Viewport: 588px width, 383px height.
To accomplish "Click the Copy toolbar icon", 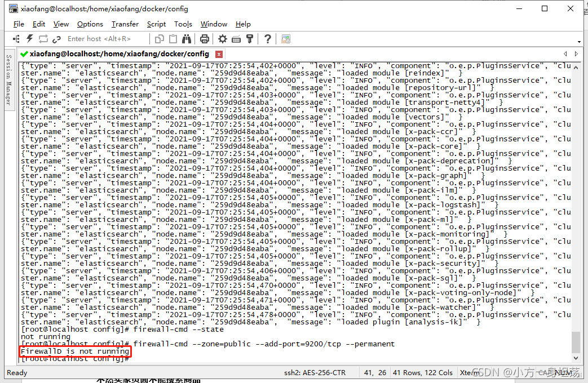I will [x=160, y=39].
